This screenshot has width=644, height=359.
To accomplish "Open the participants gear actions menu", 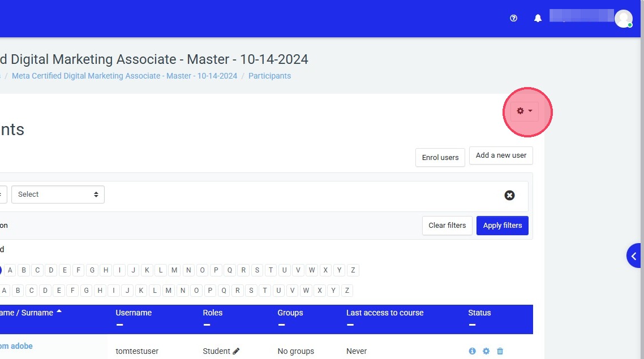I will [525, 111].
